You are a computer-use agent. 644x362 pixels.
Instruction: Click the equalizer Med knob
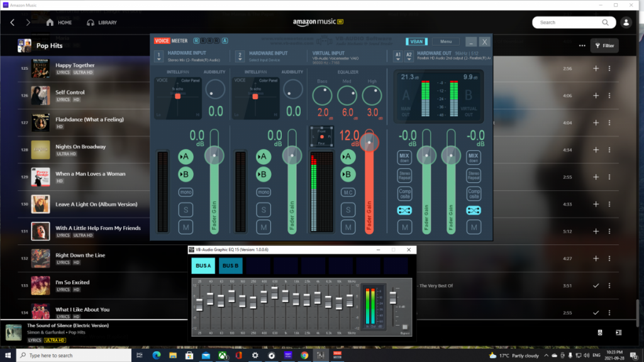coord(347,96)
